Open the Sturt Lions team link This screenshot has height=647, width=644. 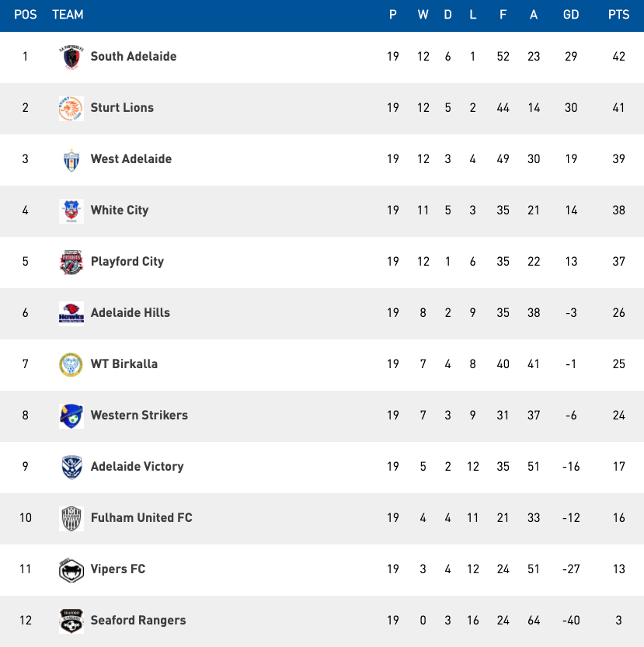[122, 108]
